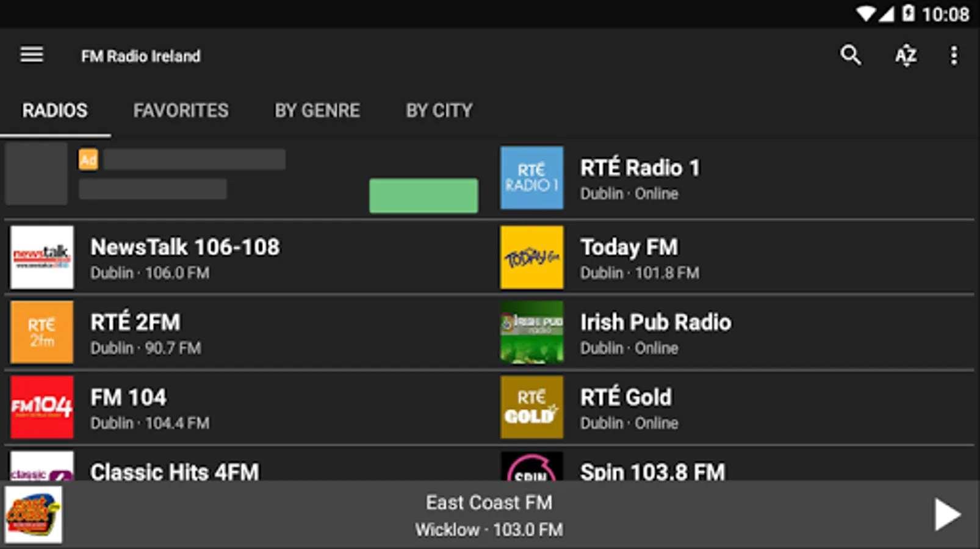Tune in to FM 104 title
This screenshot has width=980, height=549.
pyautogui.click(x=128, y=397)
